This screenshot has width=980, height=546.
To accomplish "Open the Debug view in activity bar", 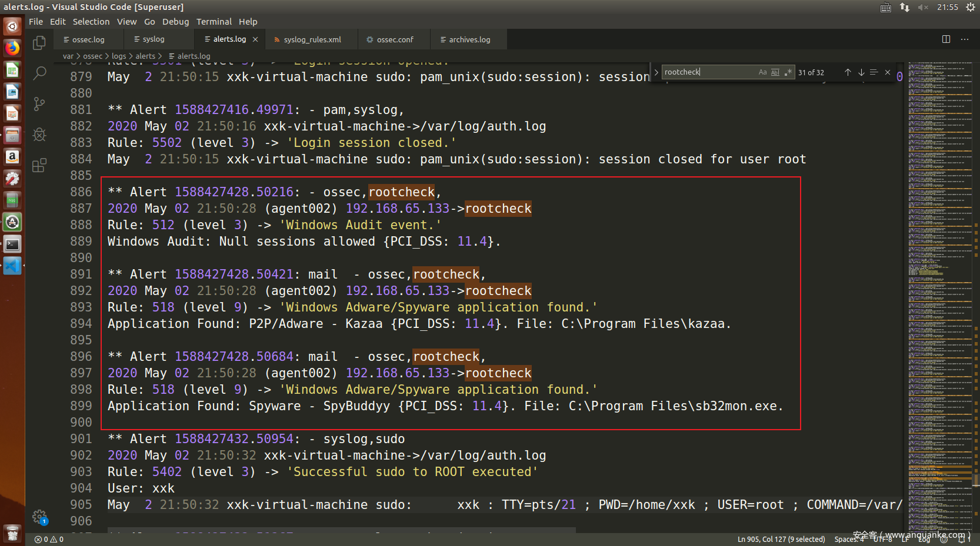I will coord(39,135).
